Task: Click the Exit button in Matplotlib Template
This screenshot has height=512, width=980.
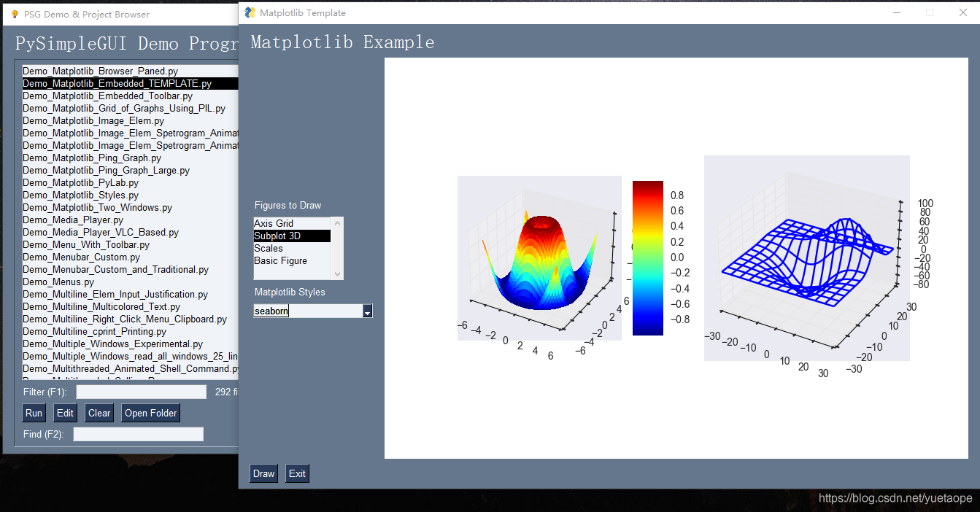Action: click(297, 473)
